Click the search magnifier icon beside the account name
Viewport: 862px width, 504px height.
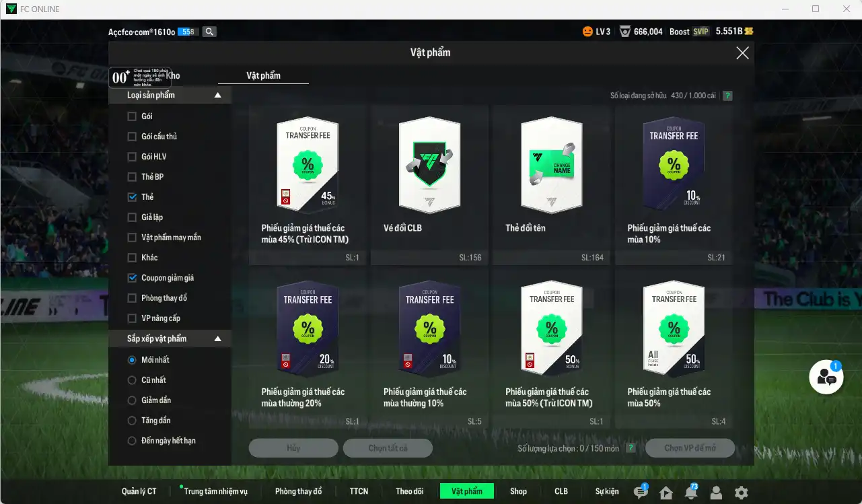(210, 32)
